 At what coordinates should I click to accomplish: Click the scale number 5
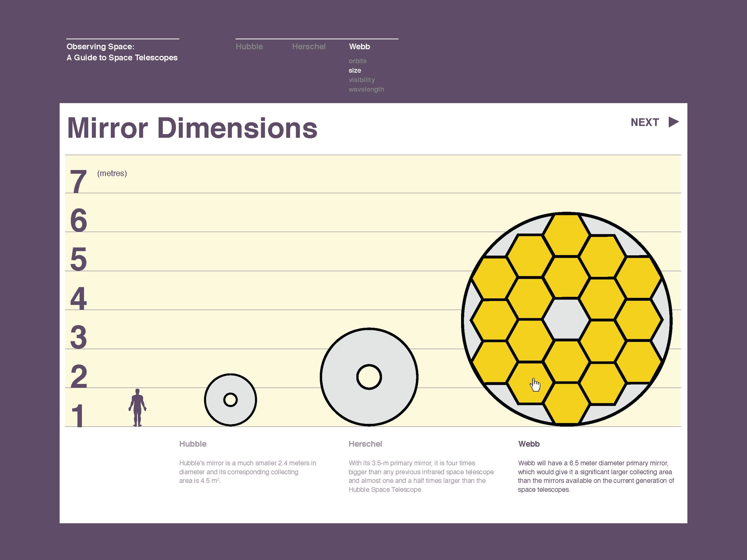[78, 259]
